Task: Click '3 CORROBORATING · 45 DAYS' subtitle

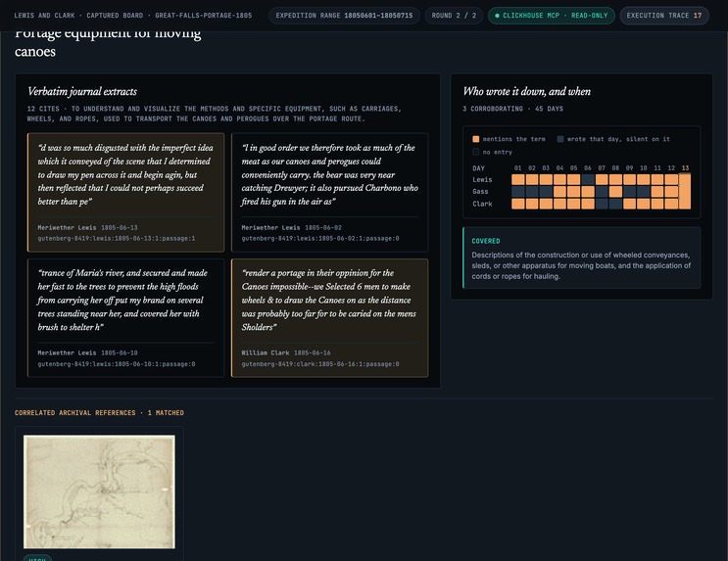Action: click(x=512, y=109)
